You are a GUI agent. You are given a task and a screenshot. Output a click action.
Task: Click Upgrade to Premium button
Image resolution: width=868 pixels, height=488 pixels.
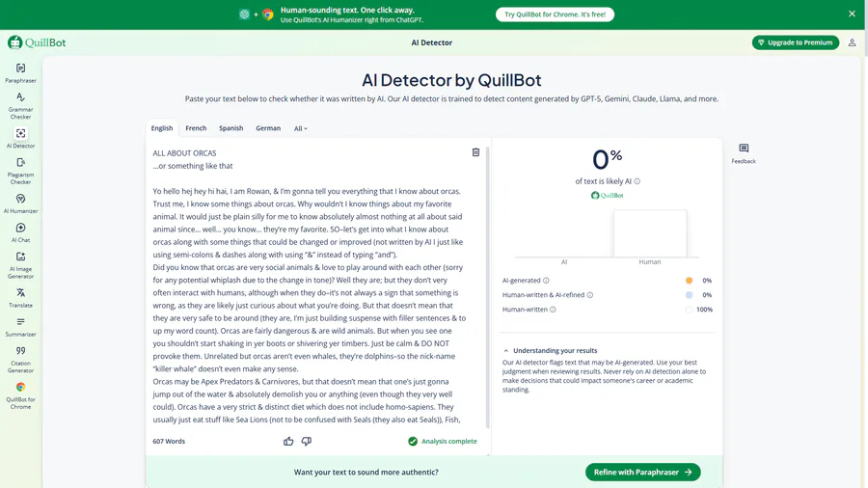point(795,42)
